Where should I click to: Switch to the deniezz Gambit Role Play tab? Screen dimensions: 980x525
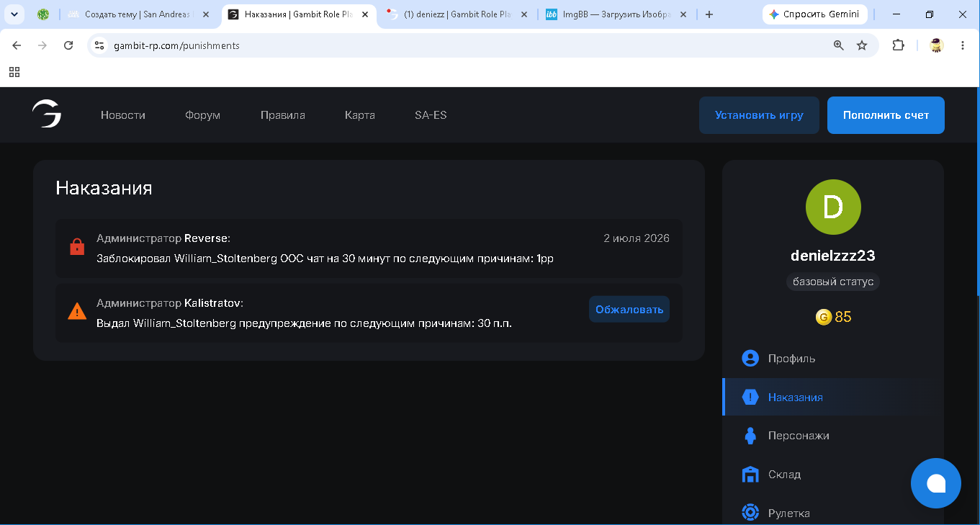pos(458,14)
